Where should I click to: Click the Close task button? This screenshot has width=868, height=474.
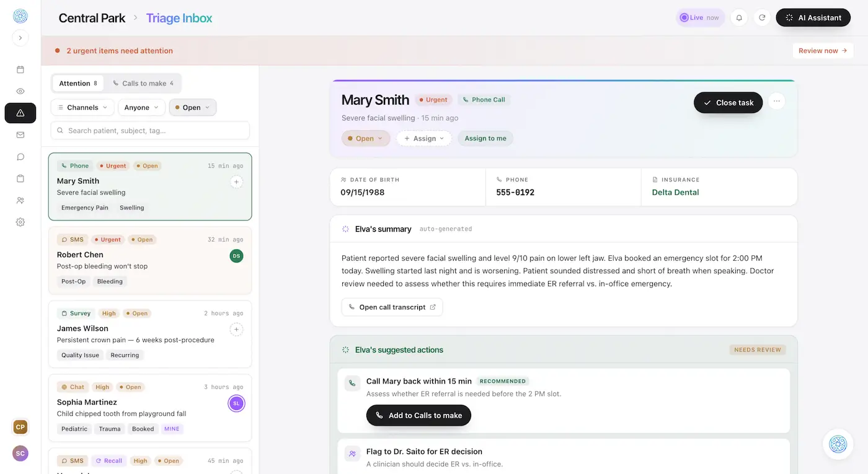728,102
